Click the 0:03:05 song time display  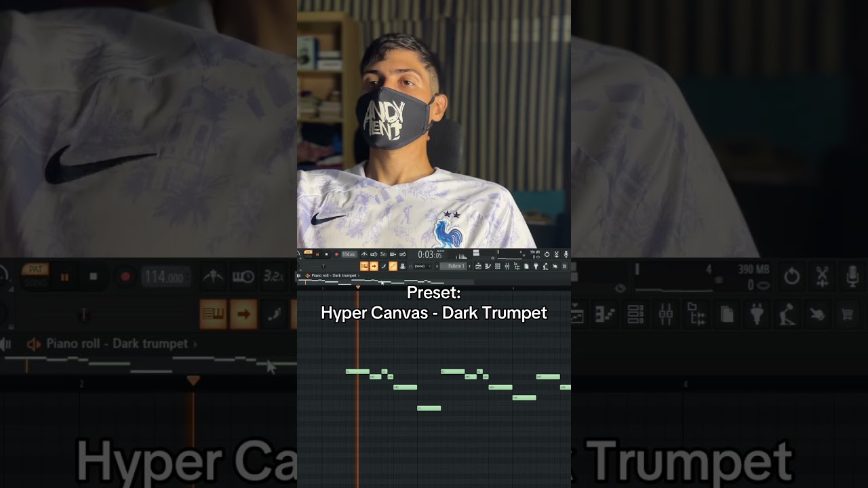pyautogui.click(x=430, y=255)
